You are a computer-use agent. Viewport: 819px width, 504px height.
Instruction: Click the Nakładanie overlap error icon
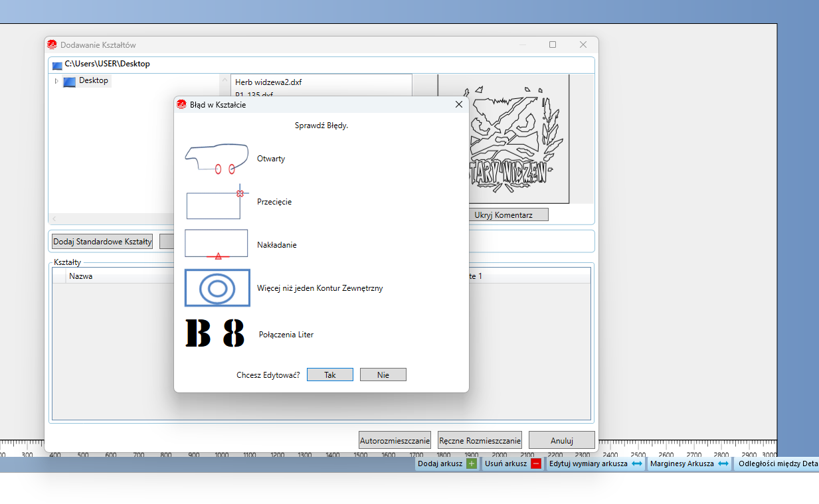pyautogui.click(x=217, y=244)
